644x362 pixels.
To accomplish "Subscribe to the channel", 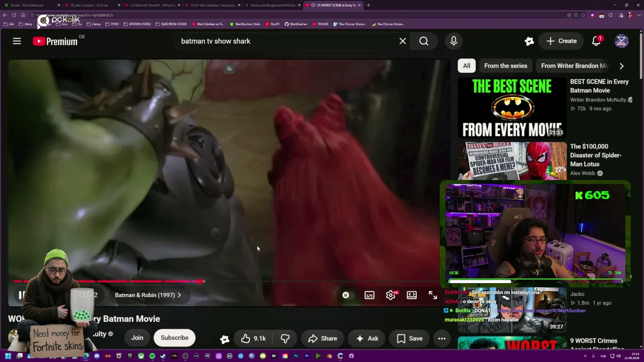I will tap(175, 338).
